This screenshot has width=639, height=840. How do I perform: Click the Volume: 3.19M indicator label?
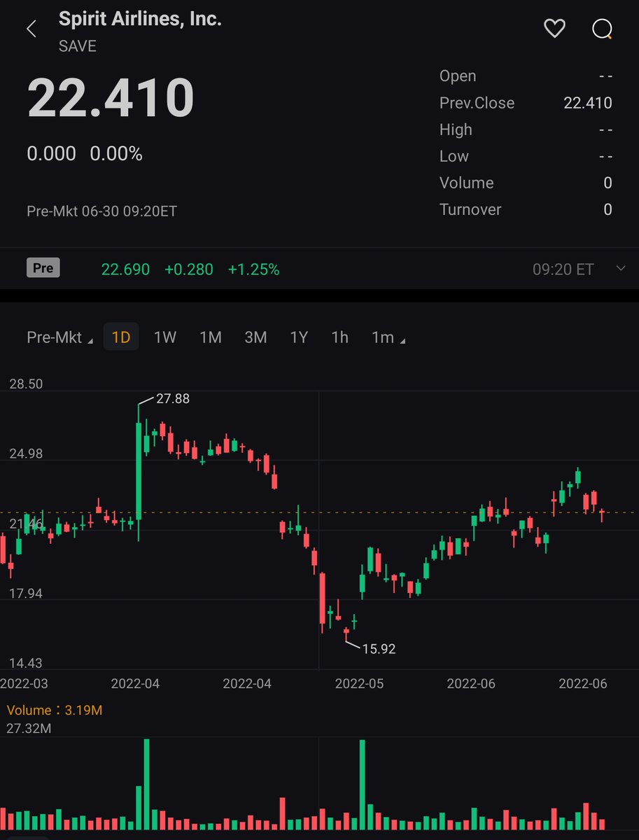pos(55,710)
